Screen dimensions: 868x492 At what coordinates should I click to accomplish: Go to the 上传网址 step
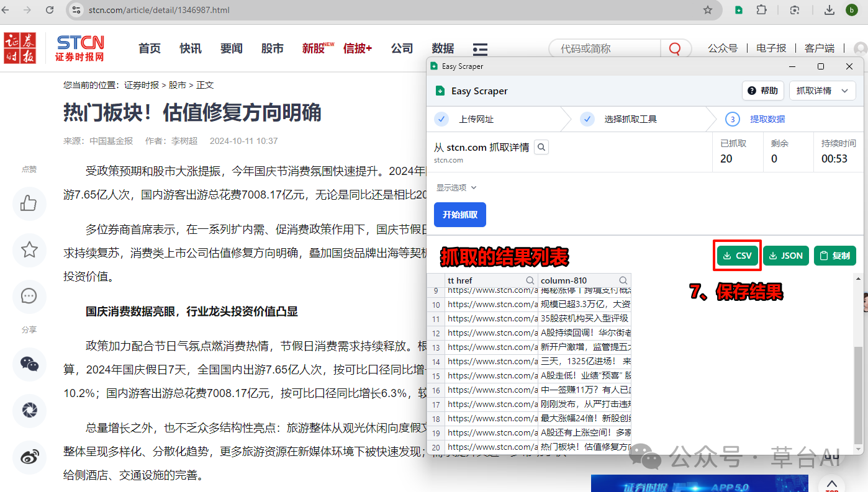[x=476, y=119]
